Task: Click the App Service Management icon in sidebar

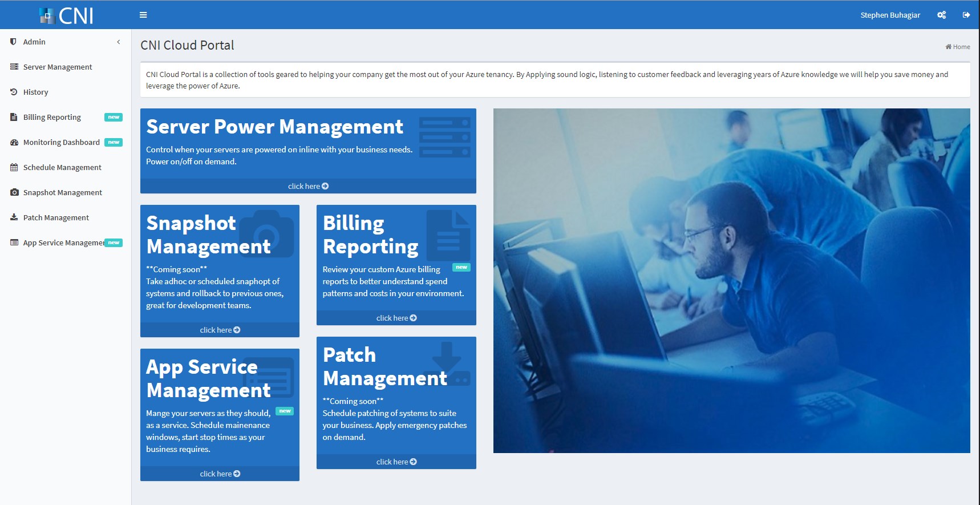Action: pos(14,243)
